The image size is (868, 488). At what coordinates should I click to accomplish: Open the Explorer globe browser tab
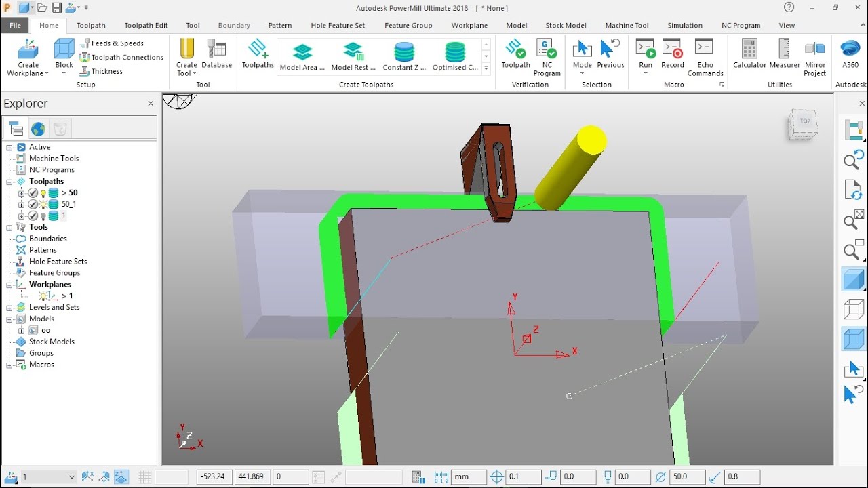[x=38, y=129]
